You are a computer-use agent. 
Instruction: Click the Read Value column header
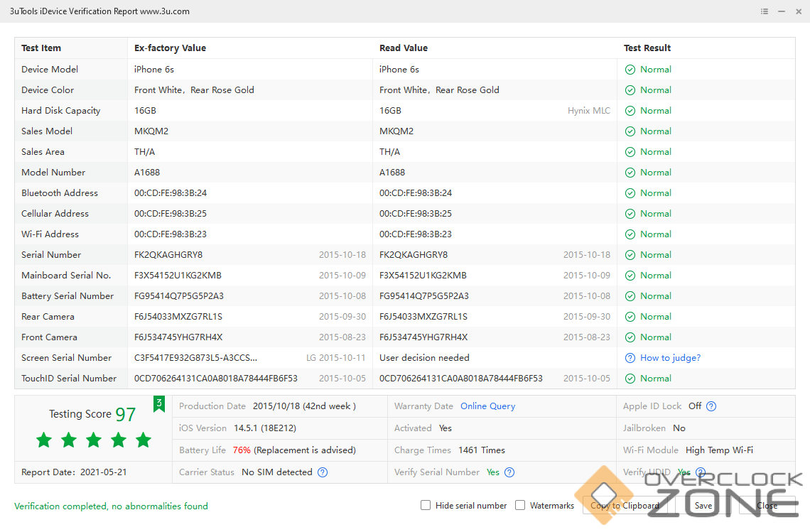(403, 48)
